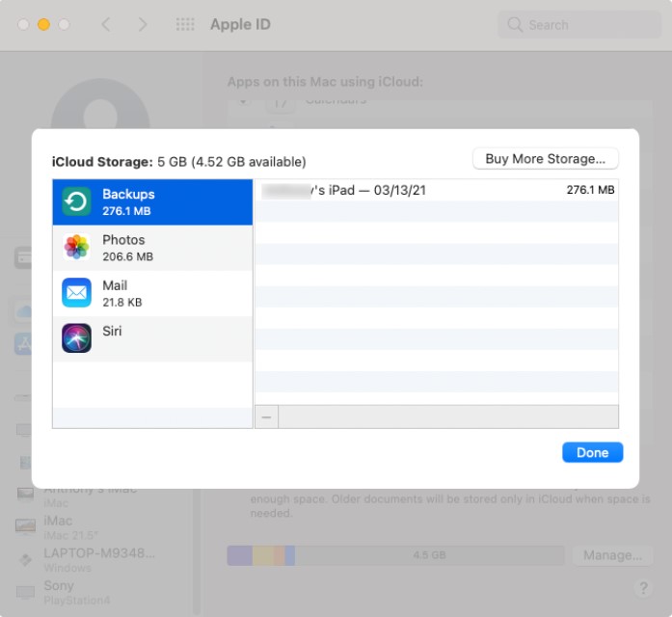Image resolution: width=672 pixels, height=617 pixels.
Task: Click the Search field
Action: point(579,25)
